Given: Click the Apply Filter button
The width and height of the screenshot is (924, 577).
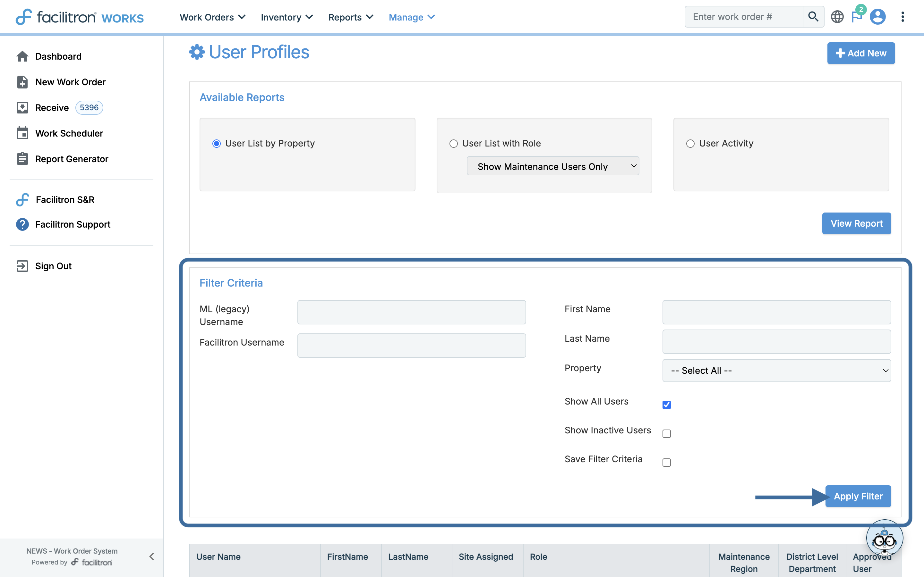Looking at the screenshot, I should point(858,496).
